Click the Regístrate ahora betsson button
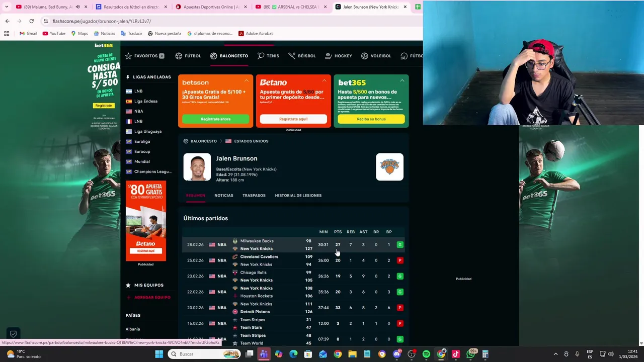The image size is (644, 362). coord(216,119)
